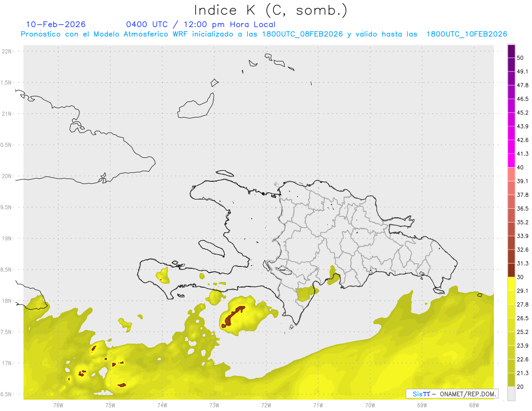532x411 pixels.
Task: Click the '70W' longitude label
Action: [x=370, y=405]
